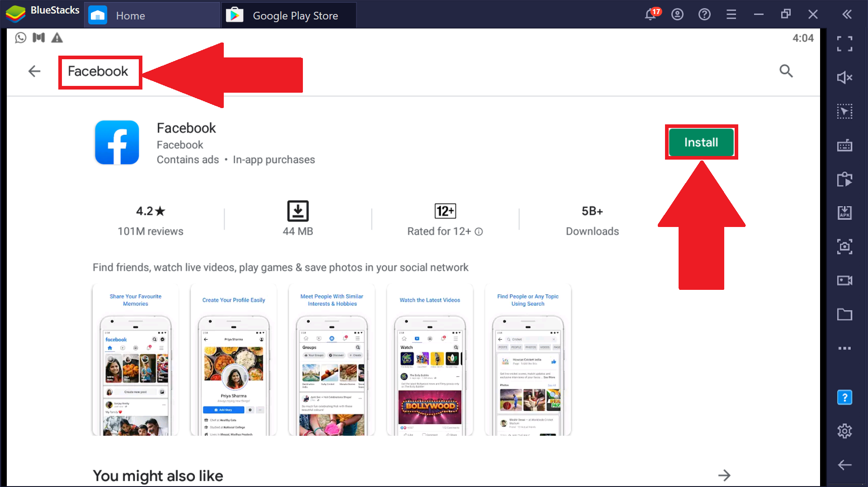
Task: Toggle fullscreen mode in the sidebar
Action: pos(844,44)
